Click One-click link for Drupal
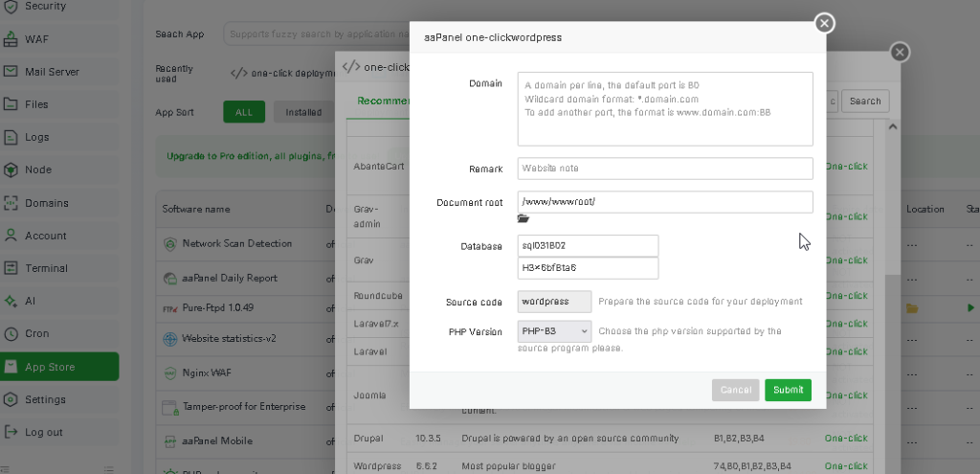This screenshot has height=474, width=980. 846,439
